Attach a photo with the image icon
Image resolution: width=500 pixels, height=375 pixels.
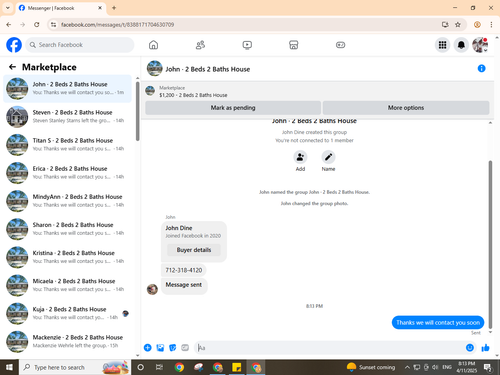click(x=160, y=348)
